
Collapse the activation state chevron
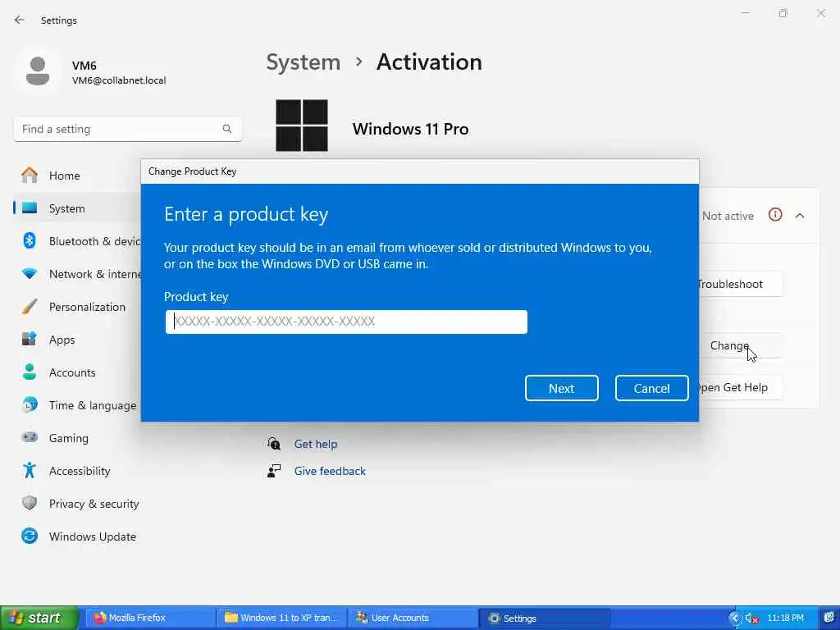click(800, 216)
